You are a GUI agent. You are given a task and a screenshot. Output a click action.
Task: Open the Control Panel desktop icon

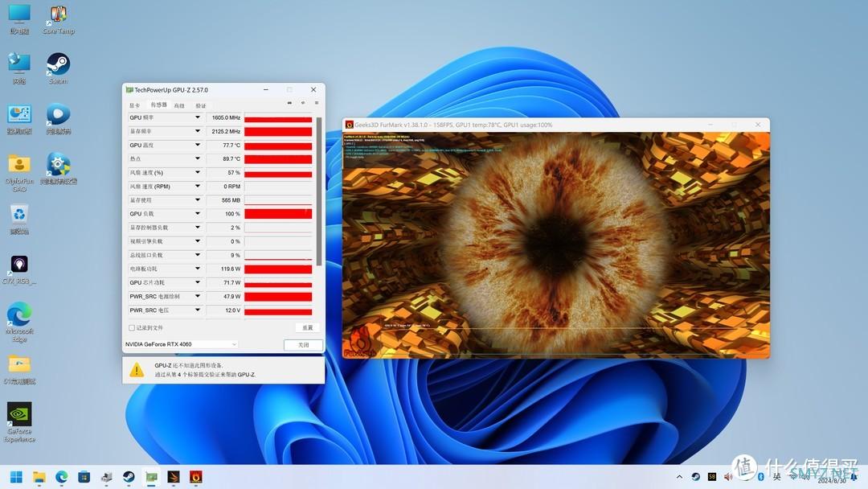pyautogui.click(x=19, y=119)
